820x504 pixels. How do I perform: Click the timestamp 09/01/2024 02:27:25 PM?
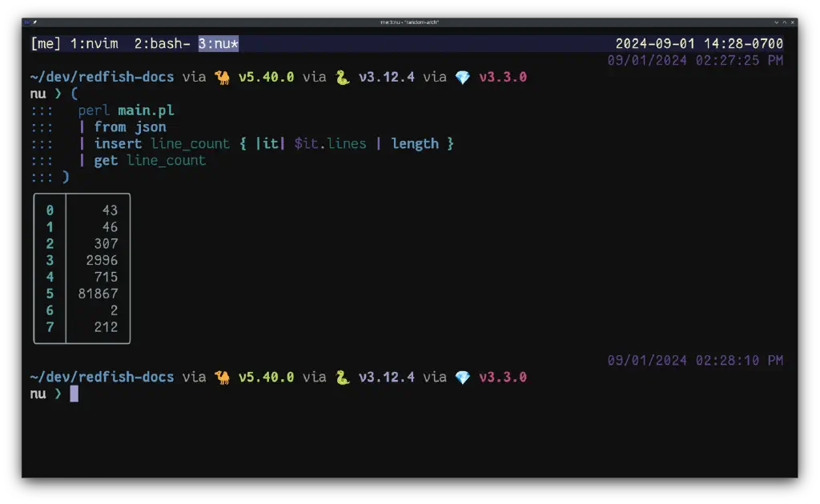click(x=695, y=61)
